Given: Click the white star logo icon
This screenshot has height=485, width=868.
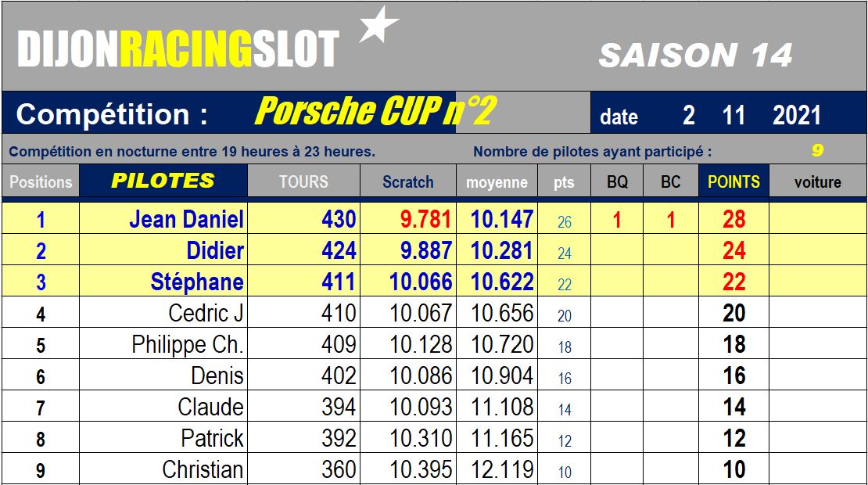Looking at the screenshot, I should pyautogui.click(x=378, y=25).
